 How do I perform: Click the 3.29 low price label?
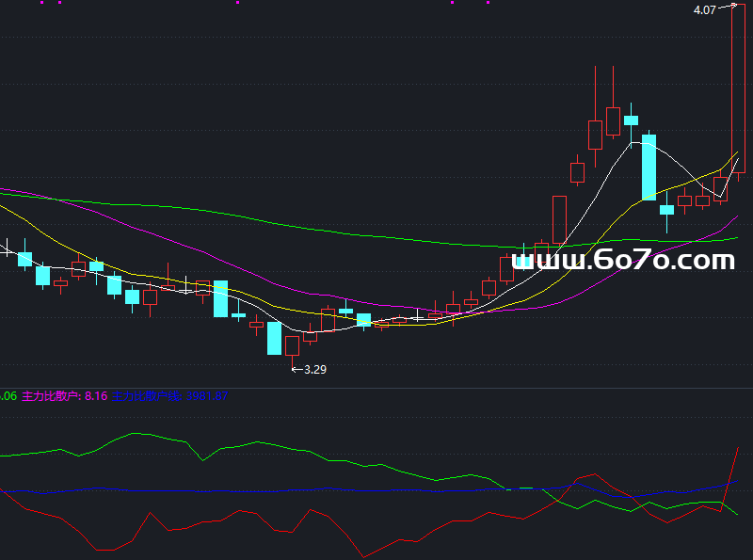click(315, 370)
